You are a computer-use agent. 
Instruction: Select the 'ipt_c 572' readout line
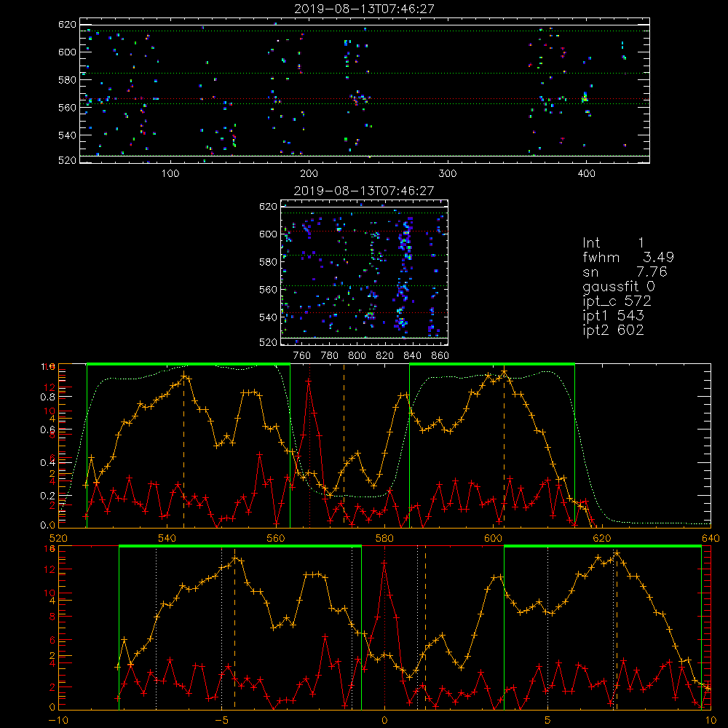coord(617,301)
